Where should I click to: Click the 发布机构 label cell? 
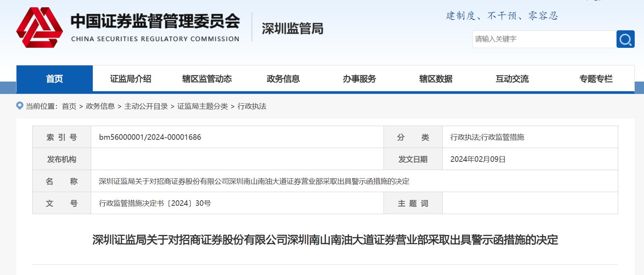(62, 159)
